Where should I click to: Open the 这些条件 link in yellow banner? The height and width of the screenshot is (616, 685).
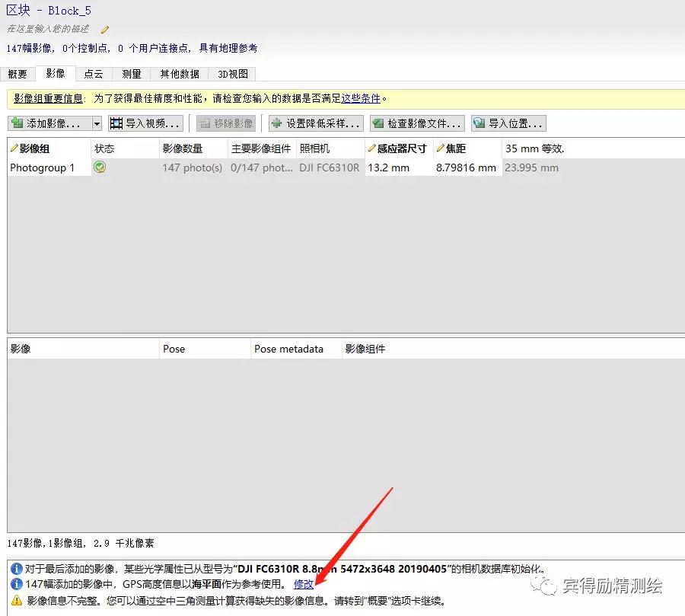(361, 98)
